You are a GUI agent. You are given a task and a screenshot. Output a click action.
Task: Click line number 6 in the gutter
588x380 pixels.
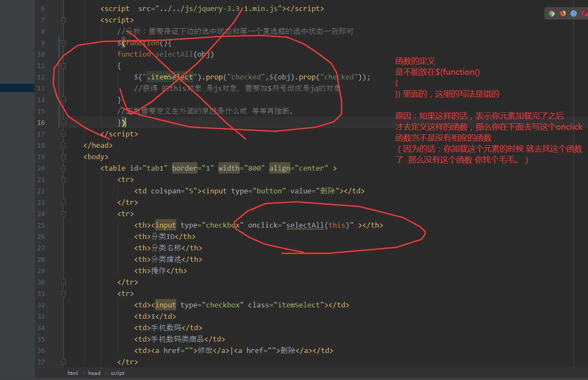pos(43,8)
